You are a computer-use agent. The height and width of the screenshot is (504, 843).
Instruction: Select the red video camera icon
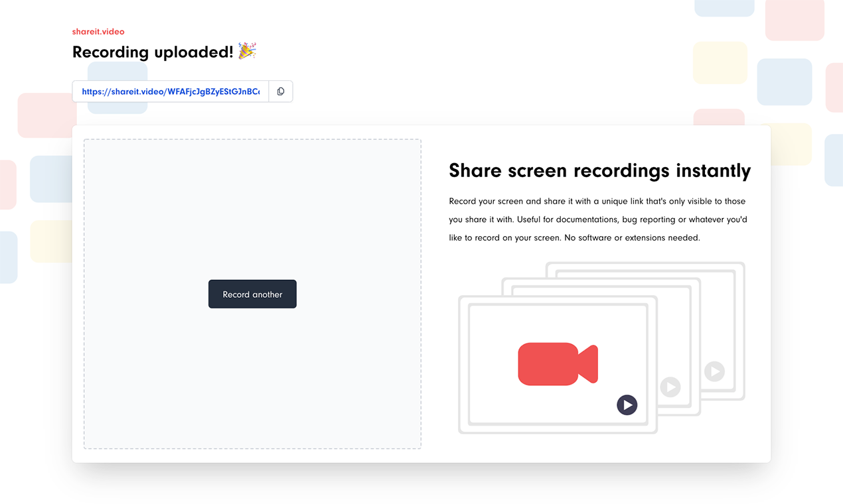(558, 363)
